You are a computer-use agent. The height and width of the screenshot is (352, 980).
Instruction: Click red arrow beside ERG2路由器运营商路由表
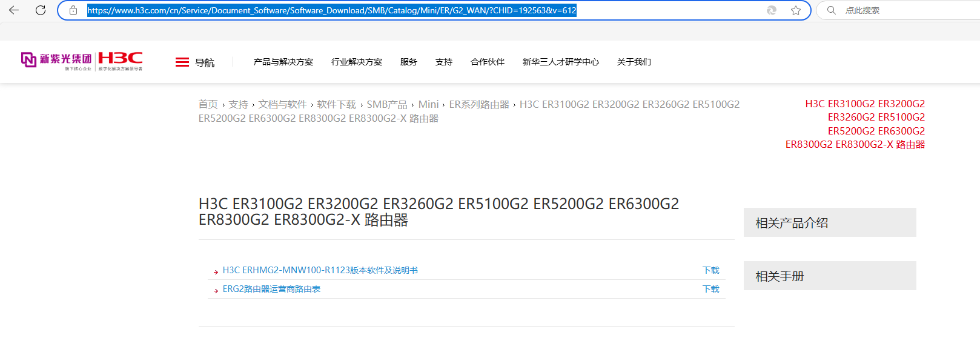[x=216, y=291]
